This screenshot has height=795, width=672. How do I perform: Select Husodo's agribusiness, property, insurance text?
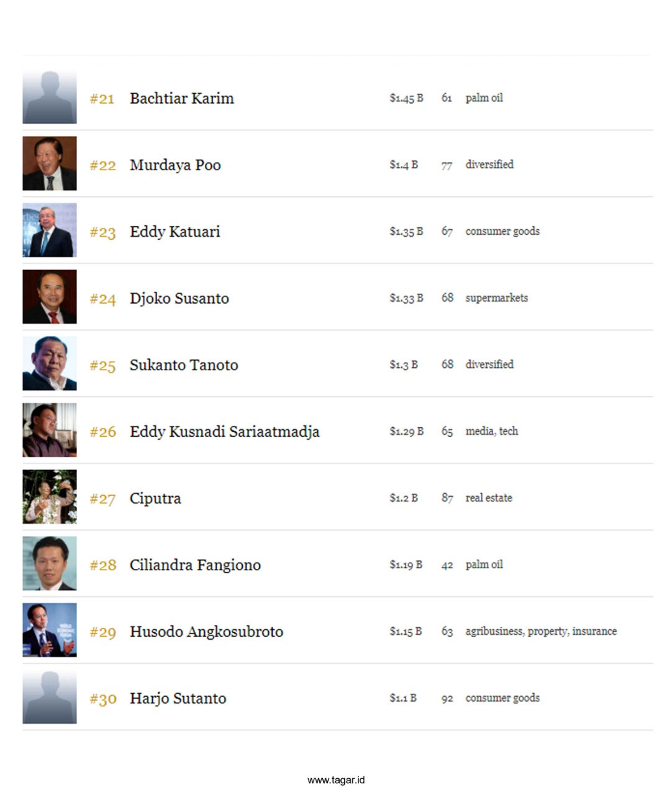click(541, 631)
